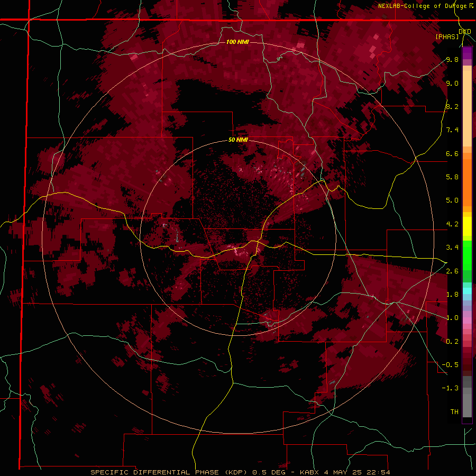Click the 7.4 legend value
The image size is (476, 476).
[452, 130]
